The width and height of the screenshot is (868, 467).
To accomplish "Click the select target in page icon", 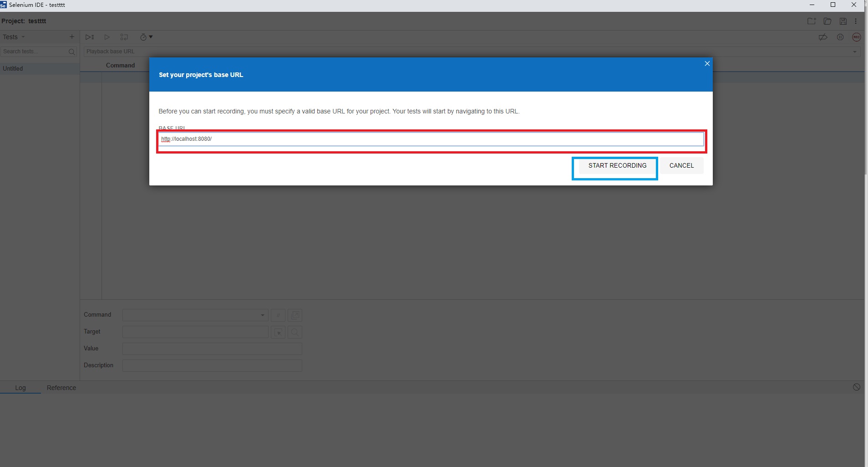I will point(278,332).
